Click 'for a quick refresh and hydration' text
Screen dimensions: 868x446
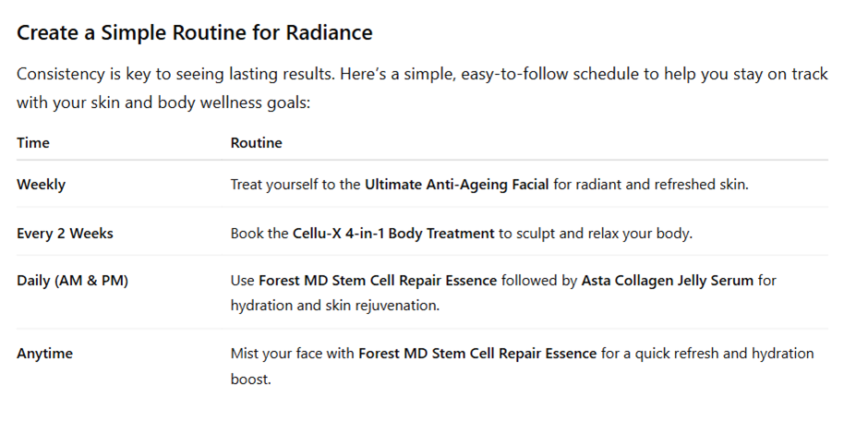click(x=707, y=354)
